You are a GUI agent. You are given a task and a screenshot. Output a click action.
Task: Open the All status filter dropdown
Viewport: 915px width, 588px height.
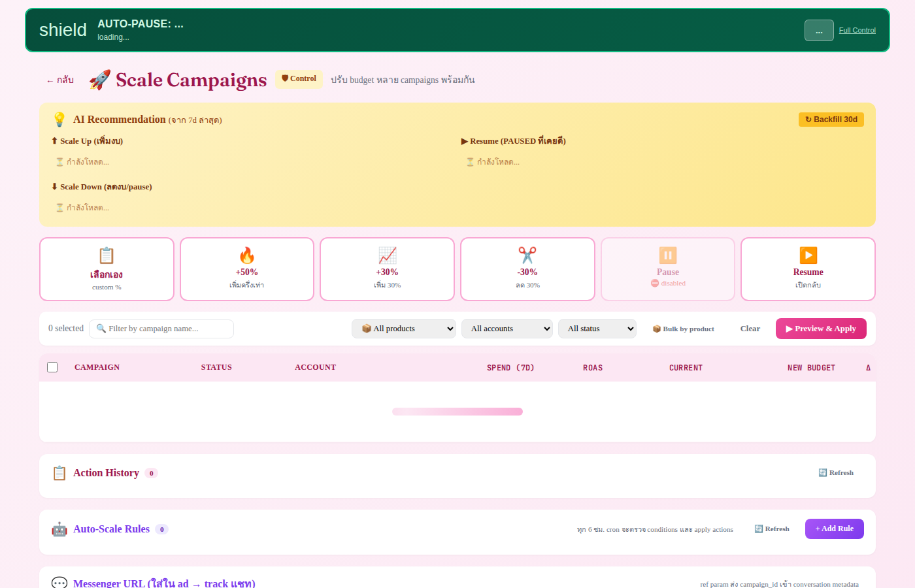coord(597,329)
